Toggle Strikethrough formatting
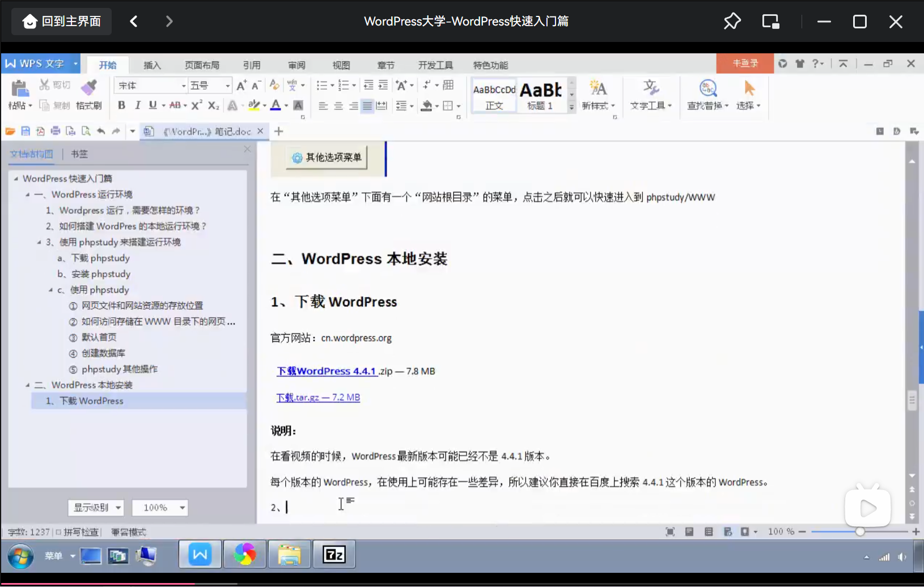 tap(175, 105)
